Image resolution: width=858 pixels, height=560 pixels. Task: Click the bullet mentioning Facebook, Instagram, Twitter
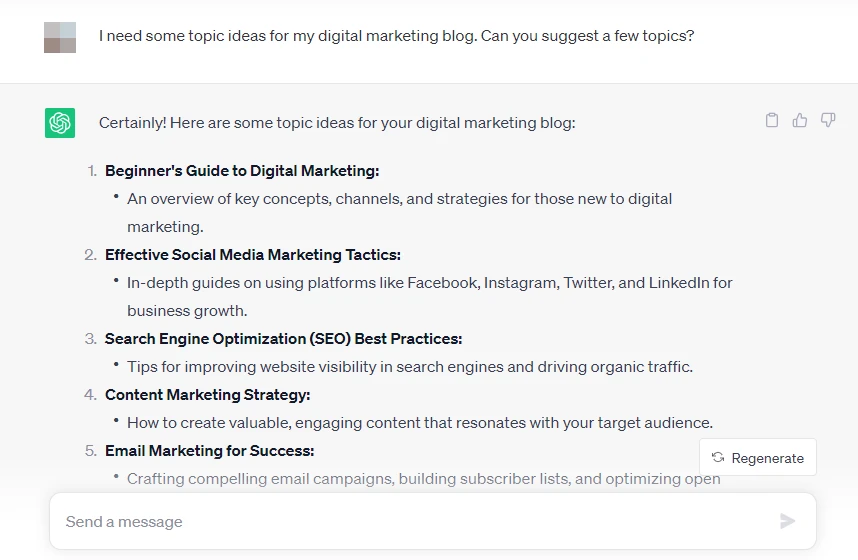point(429,283)
